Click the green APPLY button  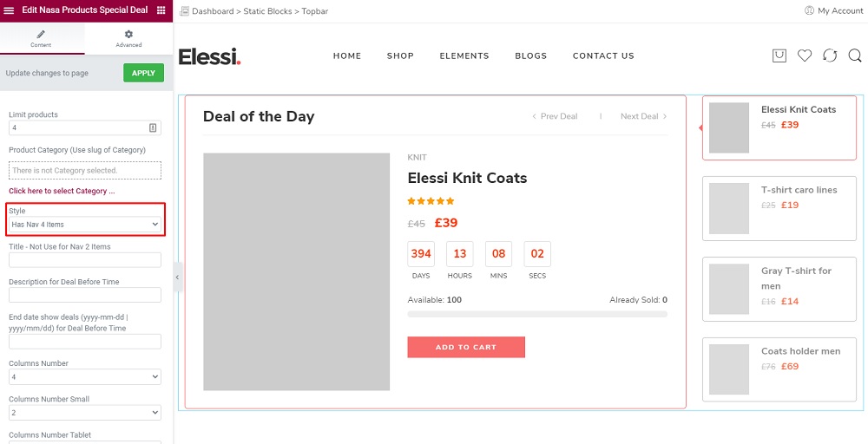[x=143, y=73]
